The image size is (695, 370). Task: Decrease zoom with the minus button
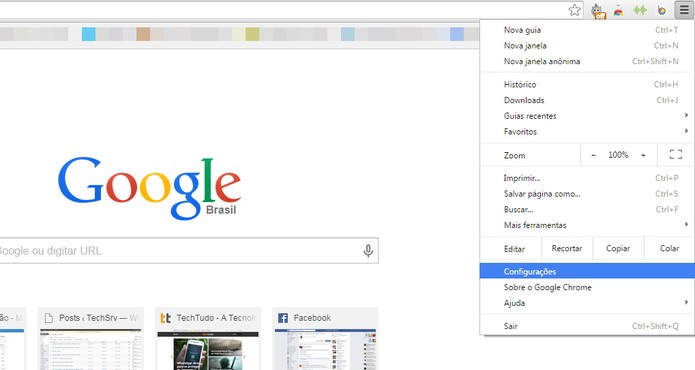[593, 155]
